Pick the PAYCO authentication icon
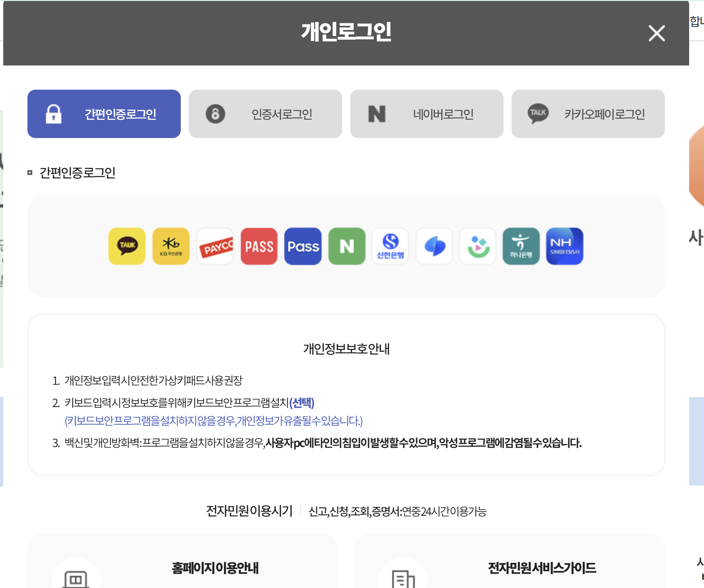This screenshot has width=704, height=588. 215,246
